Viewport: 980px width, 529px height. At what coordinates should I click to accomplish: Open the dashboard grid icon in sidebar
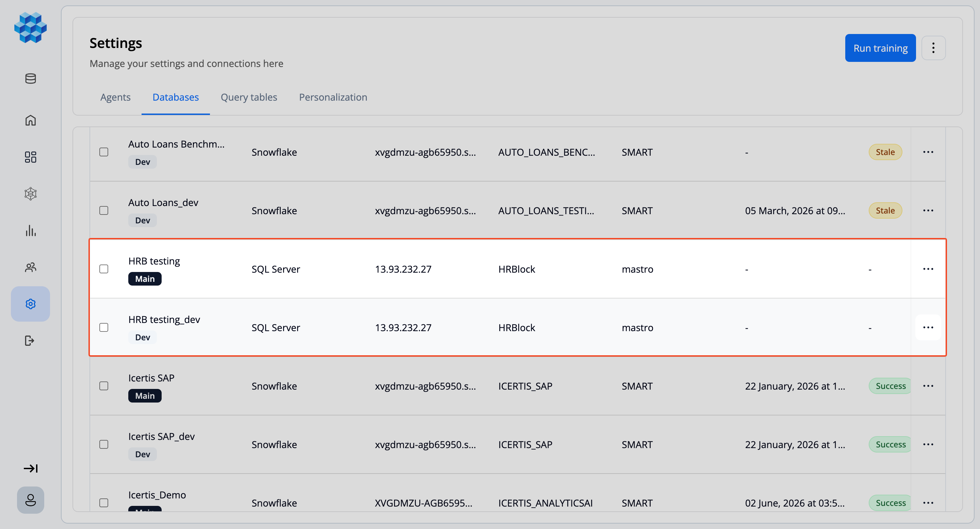point(30,157)
